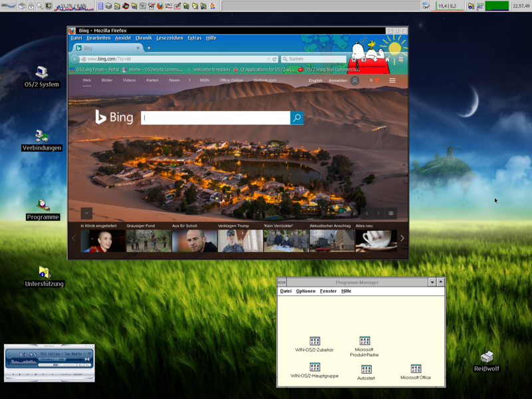Open the OS/2 System desktop icon
This screenshot has height=399, width=532.
[x=42, y=76]
